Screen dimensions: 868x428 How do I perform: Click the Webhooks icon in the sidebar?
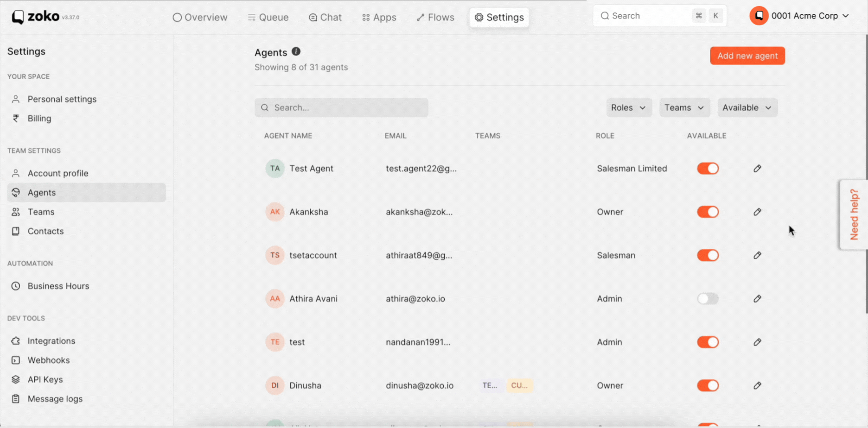[16, 360]
